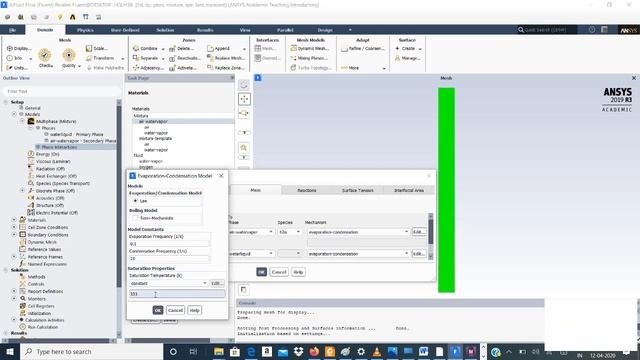Click the rotate view icon in viewport toolbar

tap(244, 85)
